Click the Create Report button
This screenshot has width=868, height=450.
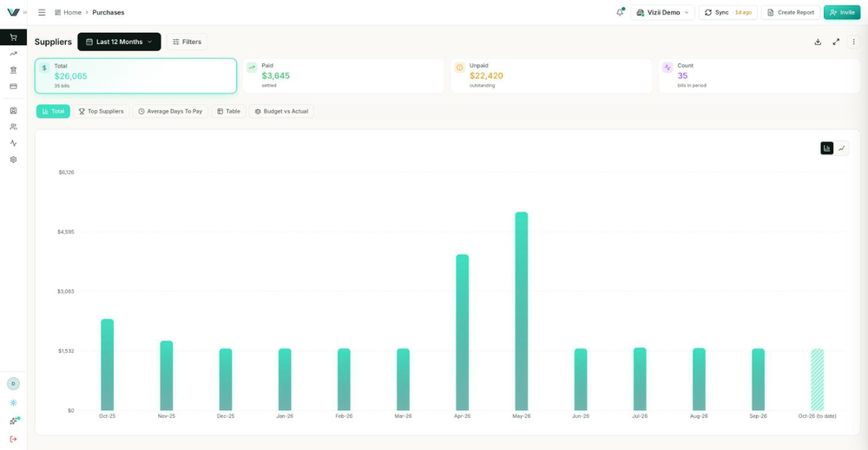pyautogui.click(x=791, y=12)
